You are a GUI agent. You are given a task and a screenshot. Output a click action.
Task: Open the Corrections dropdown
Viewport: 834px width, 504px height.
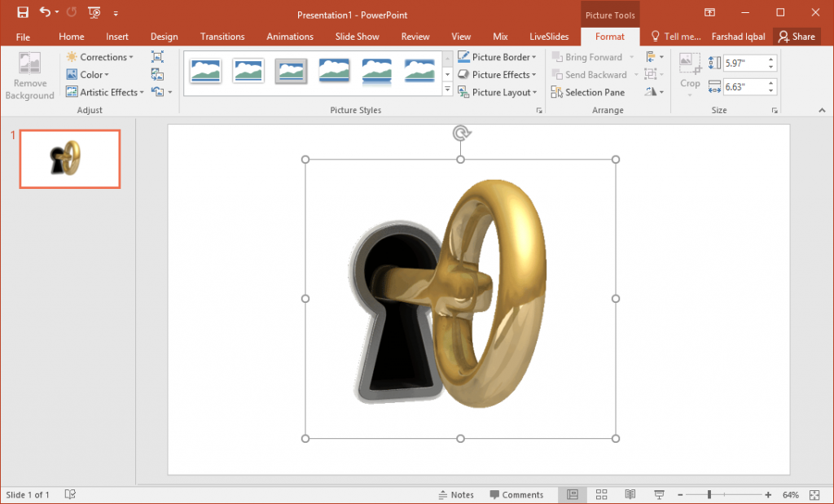click(x=101, y=57)
